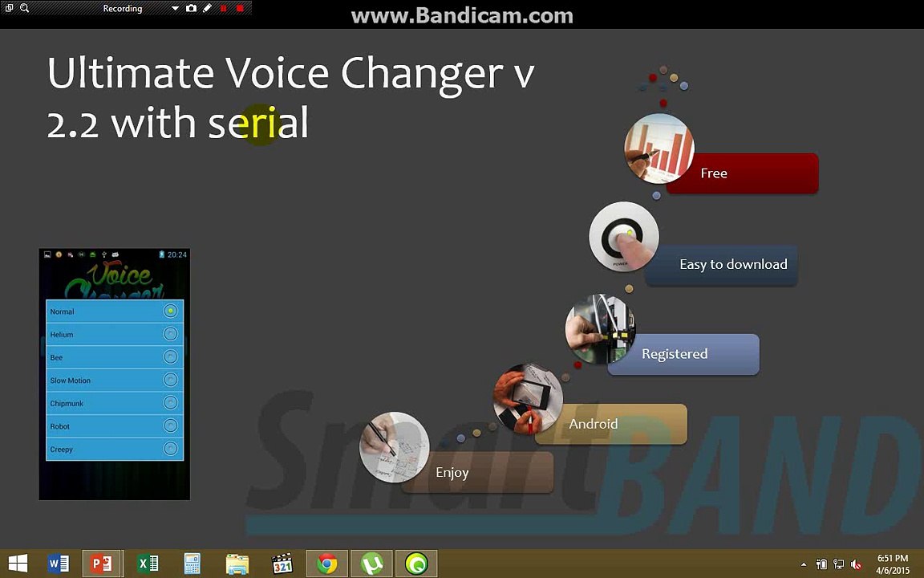Click the 20:24 clock in phone status bar
924x578 pixels.
click(x=176, y=254)
